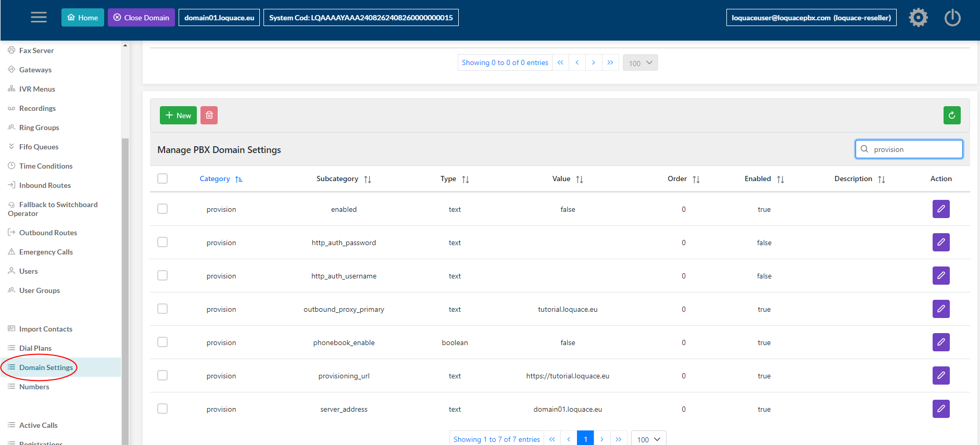Open the settings gear icon
Viewport: 980px width, 445px height.
click(918, 18)
